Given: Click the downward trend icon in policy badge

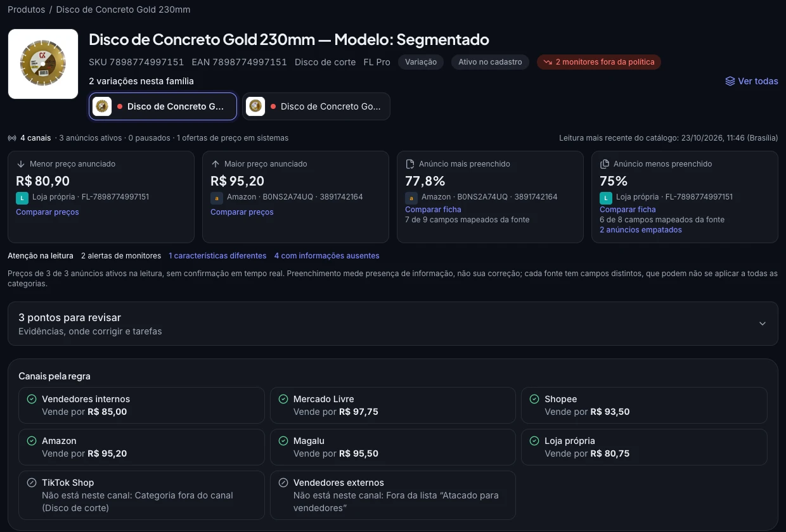Looking at the screenshot, I should click(548, 62).
